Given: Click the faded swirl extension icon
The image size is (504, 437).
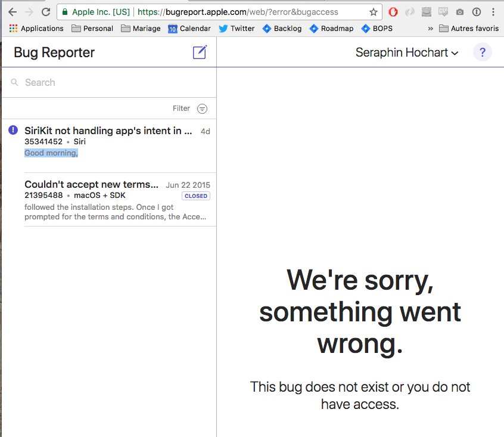Looking at the screenshot, I should [410, 12].
